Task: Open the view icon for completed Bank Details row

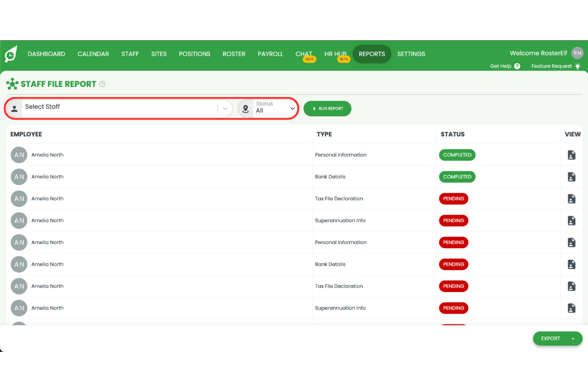Action: pyautogui.click(x=571, y=176)
